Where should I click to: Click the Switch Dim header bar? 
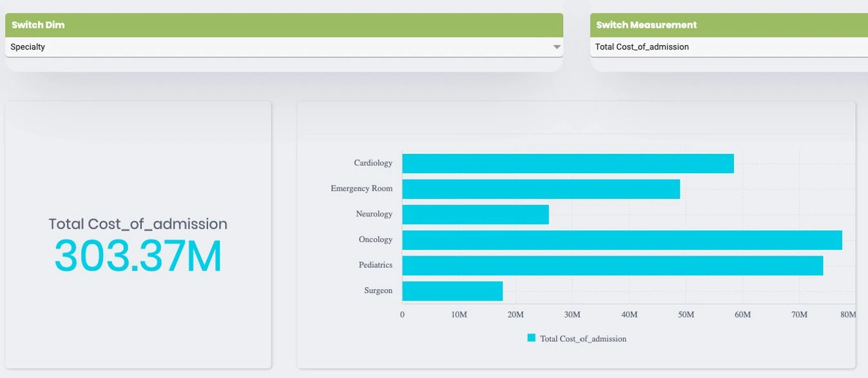(284, 25)
